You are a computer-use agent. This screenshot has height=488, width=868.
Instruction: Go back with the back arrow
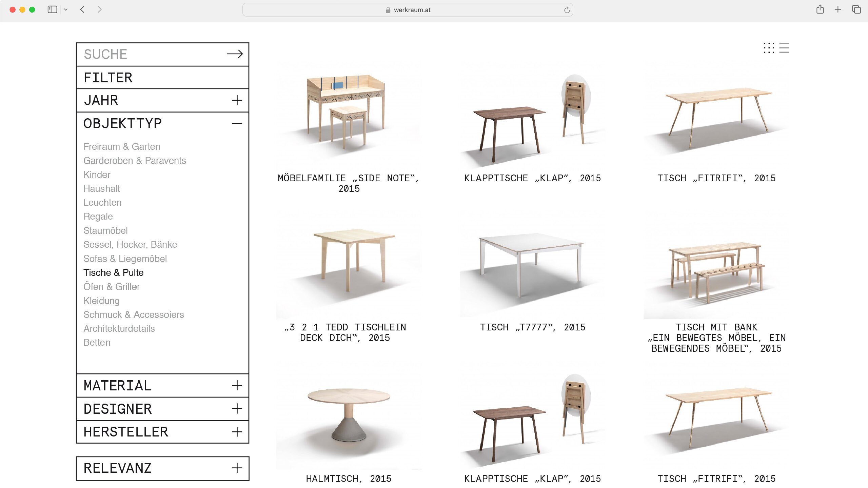click(x=82, y=9)
